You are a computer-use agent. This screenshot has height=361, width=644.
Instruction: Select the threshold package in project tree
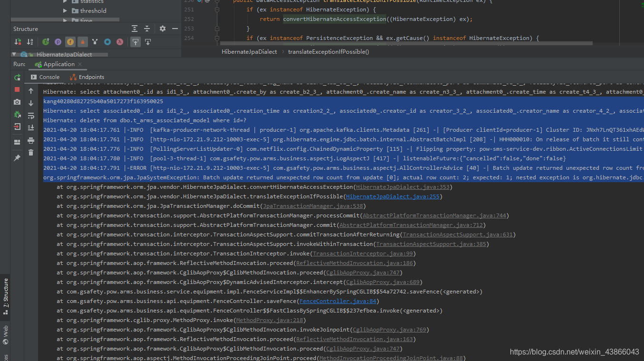click(x=93, y=10)
